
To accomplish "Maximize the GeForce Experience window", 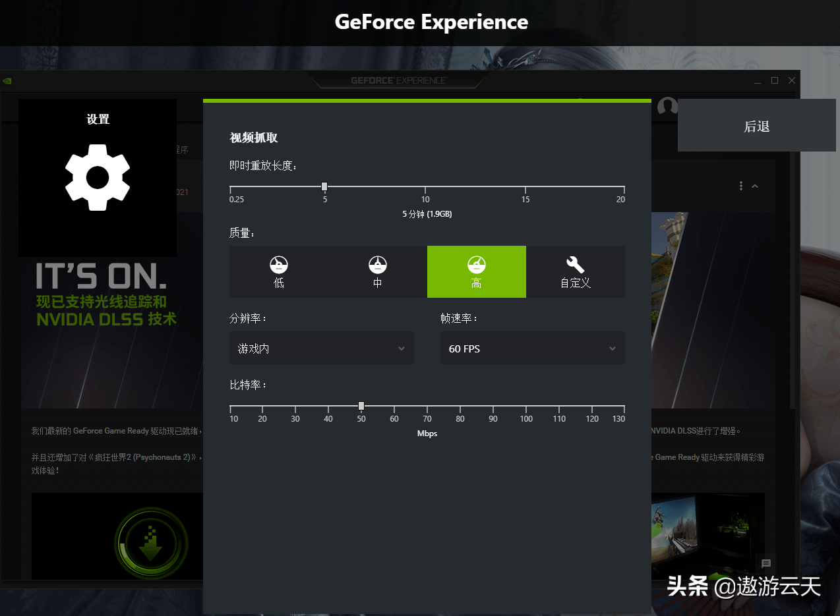I will (775, 80).
